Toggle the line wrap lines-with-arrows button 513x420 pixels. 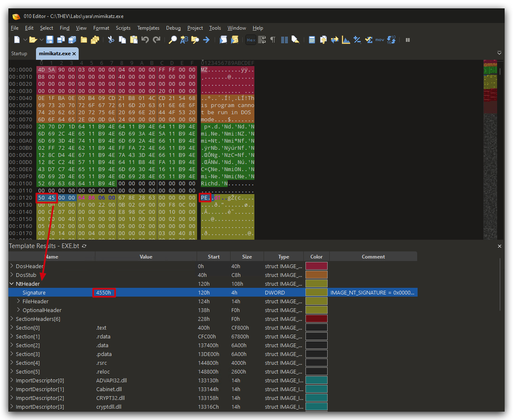point(262,40)
